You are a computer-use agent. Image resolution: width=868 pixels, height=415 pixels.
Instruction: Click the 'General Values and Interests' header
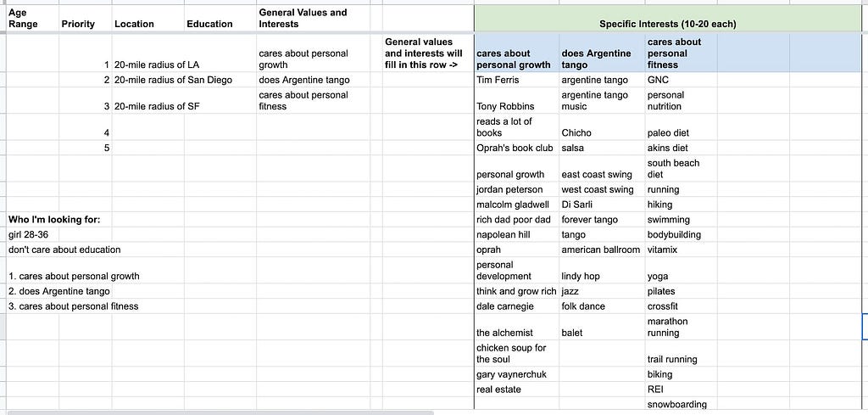[x=313, y=19]
